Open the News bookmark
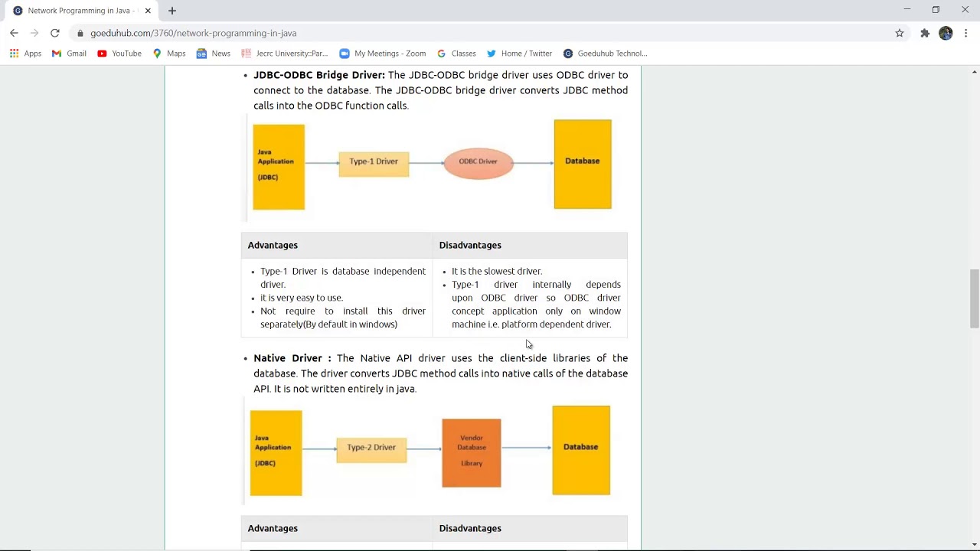The height and width of the screenshot is (551, 980). 214,54
